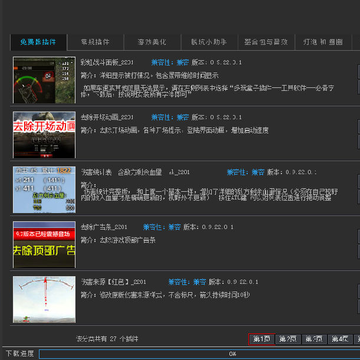Click the plugin title 去除广告条_2201
The image size is (360, 360).
coord(104,227)
